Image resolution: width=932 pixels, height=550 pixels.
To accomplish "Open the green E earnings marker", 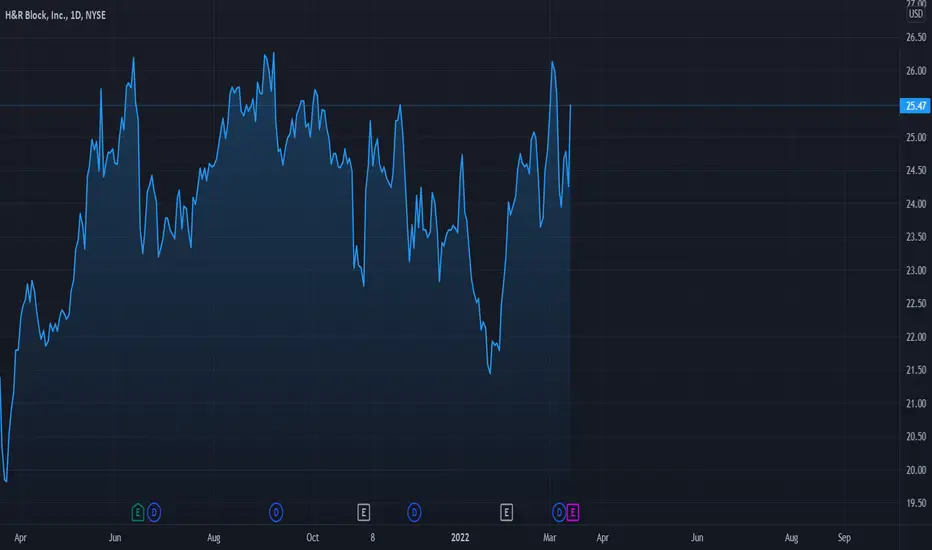I will coord(137,512).
